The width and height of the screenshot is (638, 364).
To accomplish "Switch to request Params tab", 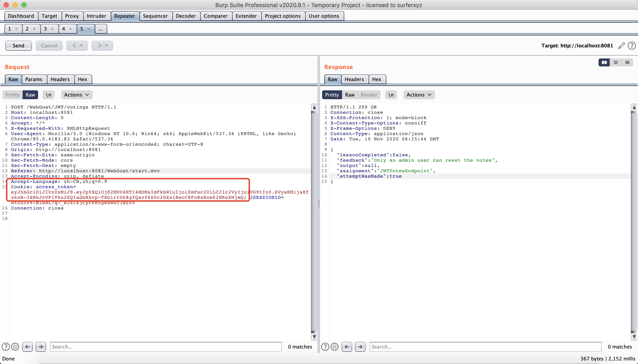I will 33,79.
